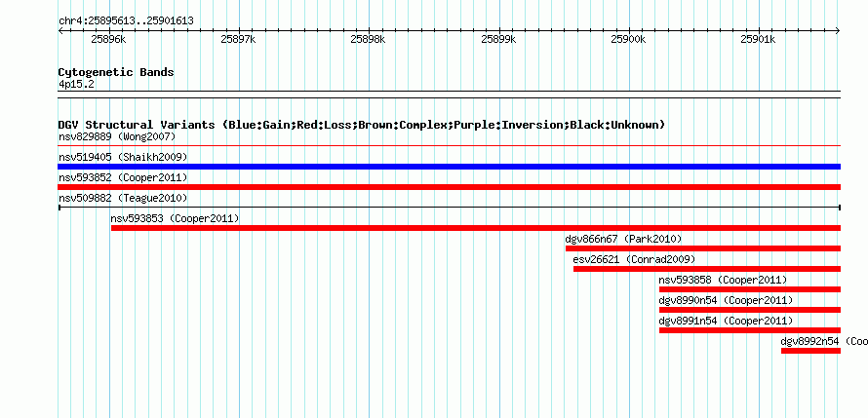Click the 25901k ruler label
The width and height of the screenshot is (868, 418).
coord(758,39)
